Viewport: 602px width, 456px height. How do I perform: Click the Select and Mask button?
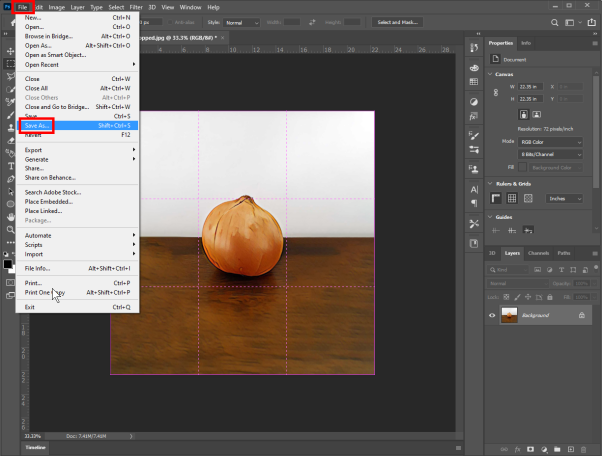click(x=397, y=22)
